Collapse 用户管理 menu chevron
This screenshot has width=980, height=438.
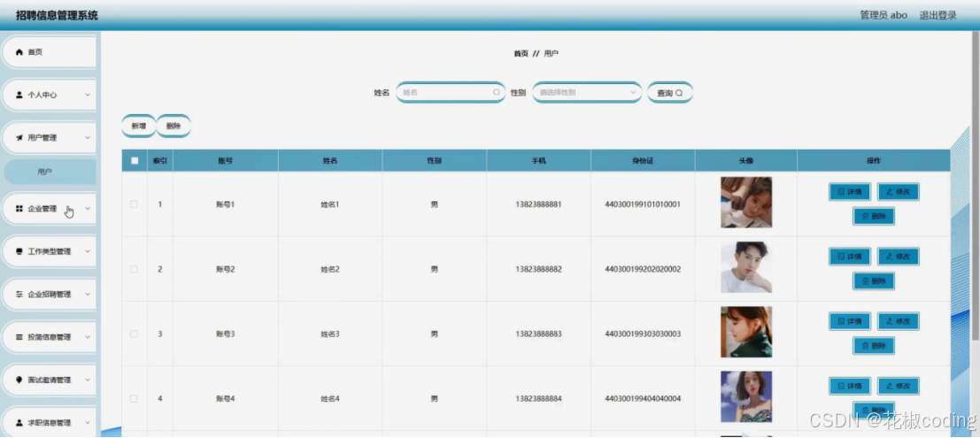(x=88, y=137)
